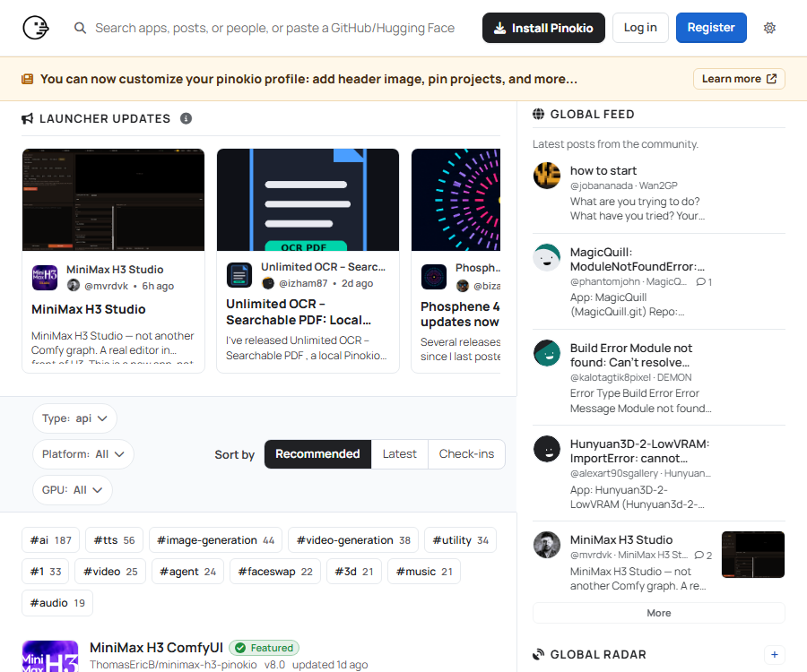Expand the Type: api dropdown
The image size is (807, 672).
point(74,418)
